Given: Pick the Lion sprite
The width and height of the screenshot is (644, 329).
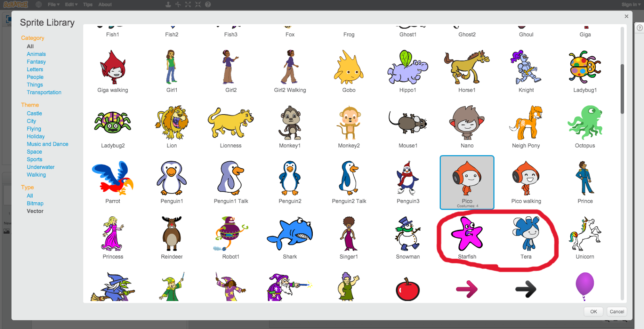Looking at the screenshot, I should point(172,126).
